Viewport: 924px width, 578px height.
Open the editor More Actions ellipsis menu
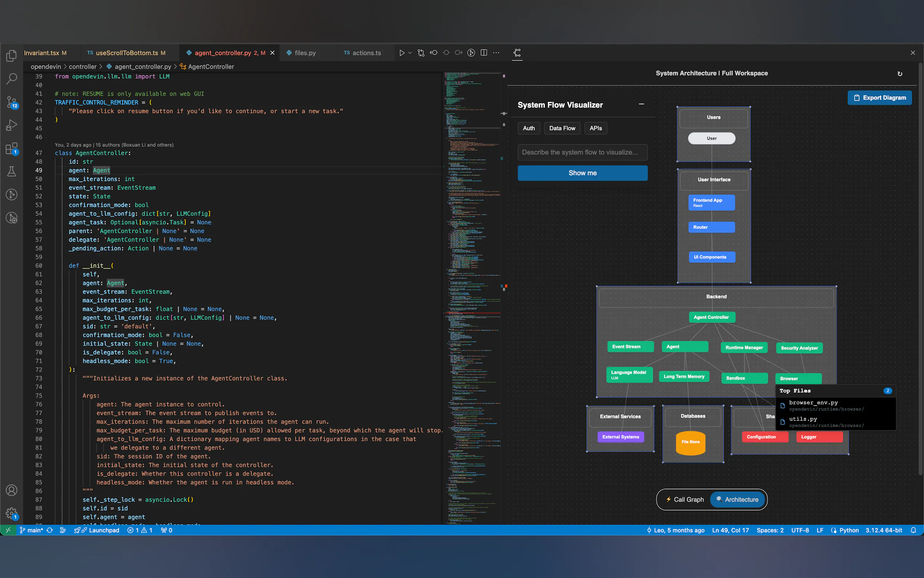point(496,53)
